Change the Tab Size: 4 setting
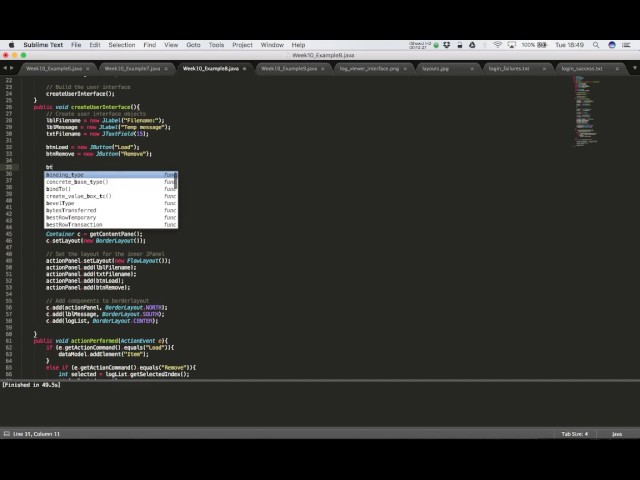 point(574,434)
